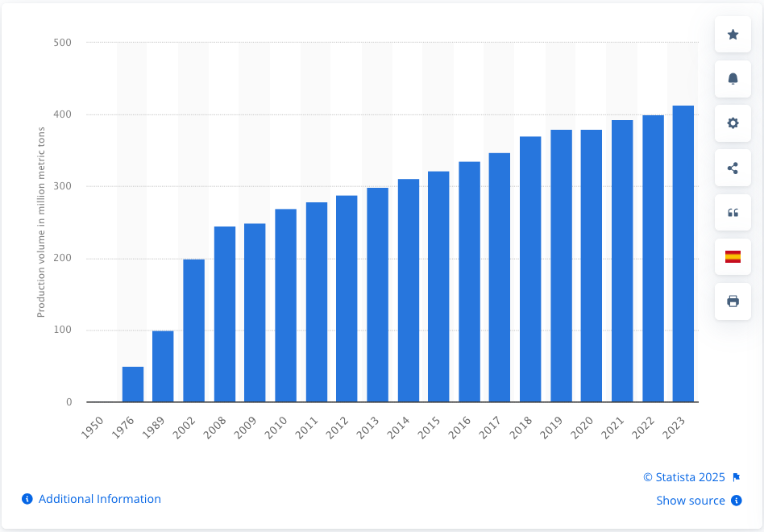This screenshot has width=764, height=532.
Task: Click the 2008 production bar
Action: tap(225, 314)
